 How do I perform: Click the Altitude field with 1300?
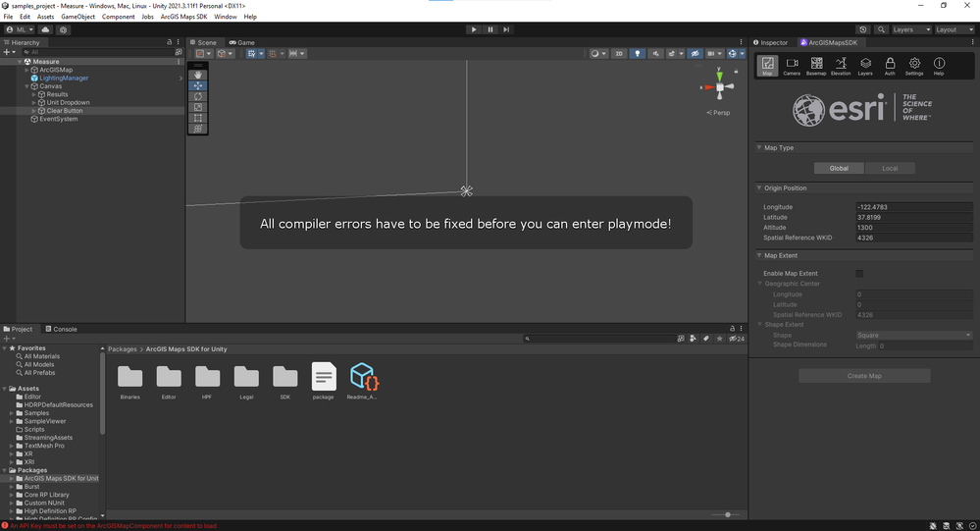913,228
